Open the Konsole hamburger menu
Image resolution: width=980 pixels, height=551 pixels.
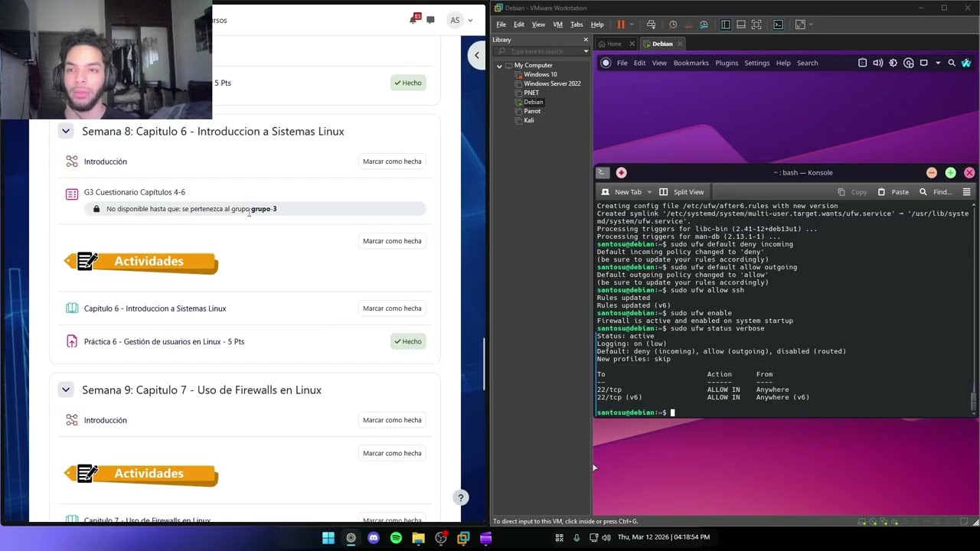(x=966, y=192)
